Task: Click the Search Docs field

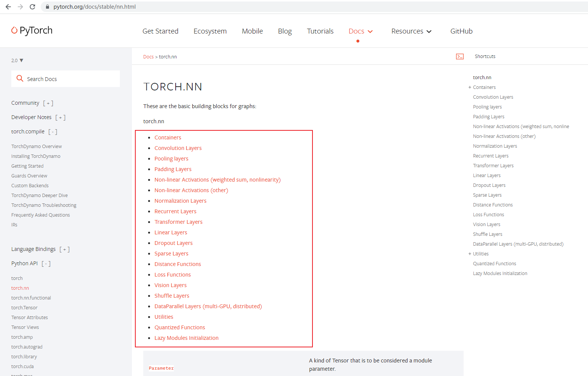Action: pyautogui.click(x=66, y=79)
